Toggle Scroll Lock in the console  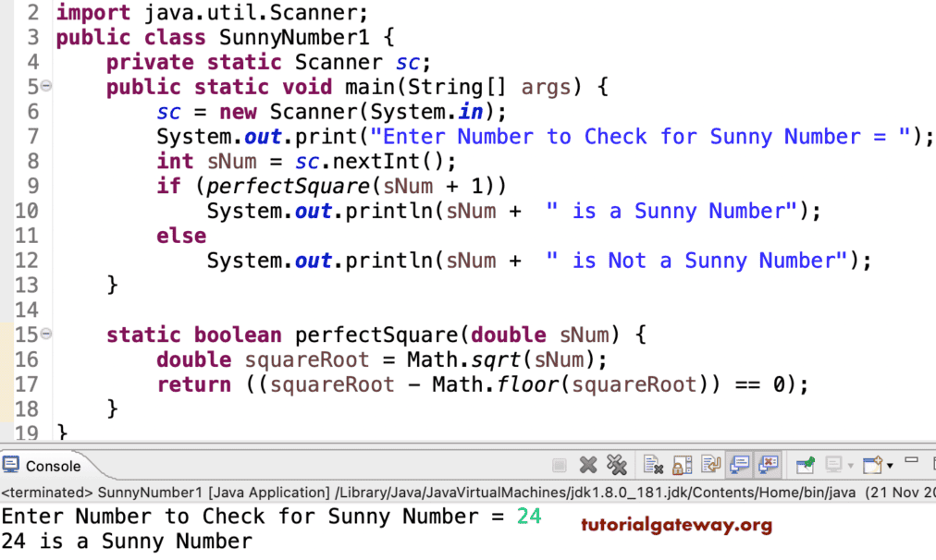click(x=681, y=466)
